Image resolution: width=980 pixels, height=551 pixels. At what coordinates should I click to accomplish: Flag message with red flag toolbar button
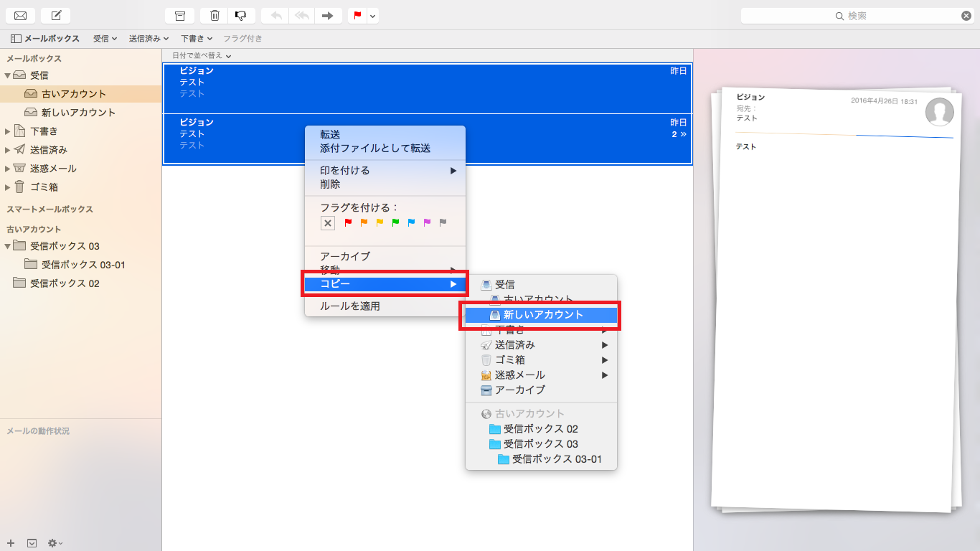pos(357,16)
